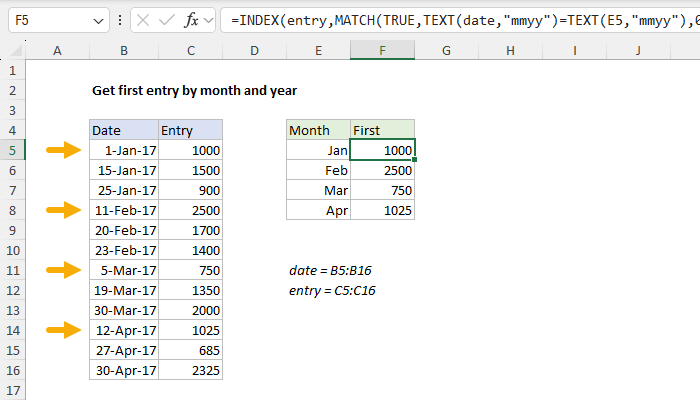Select the 'Feb' month cell

[x=318, y=171]
